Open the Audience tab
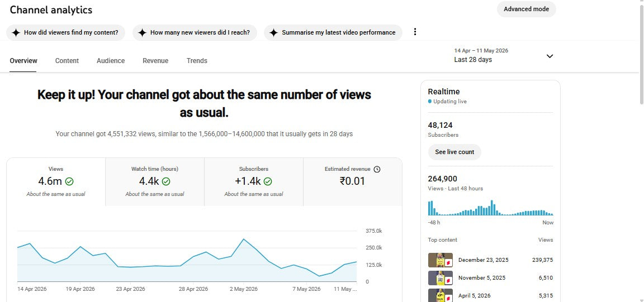This screenshot has height=302, width=644. point(111,61)
